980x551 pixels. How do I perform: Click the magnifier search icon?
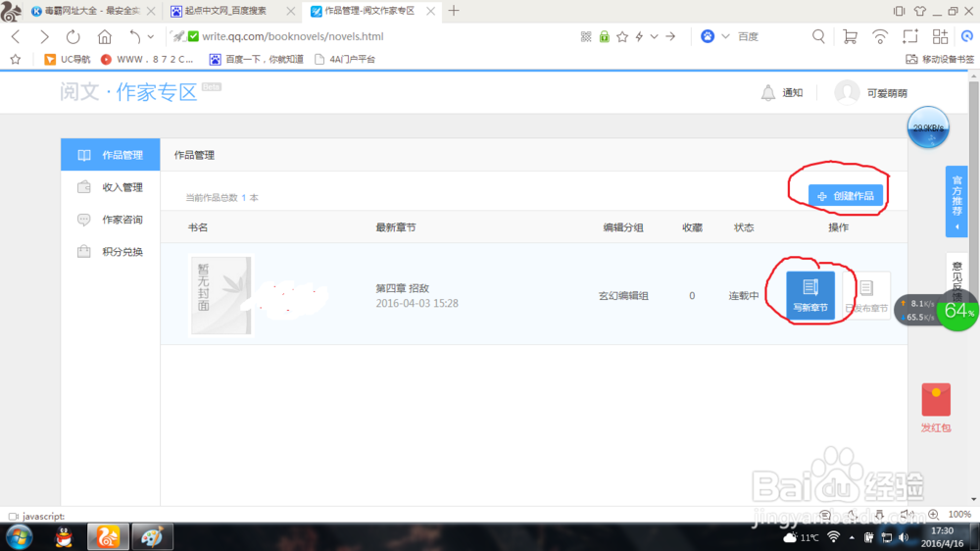pyautogui.click(x=818, y=36)
